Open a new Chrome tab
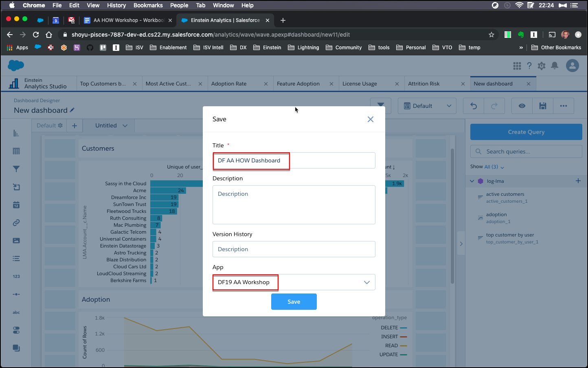The height and width of the screenshot is (368, 588). tap(283, 20)
